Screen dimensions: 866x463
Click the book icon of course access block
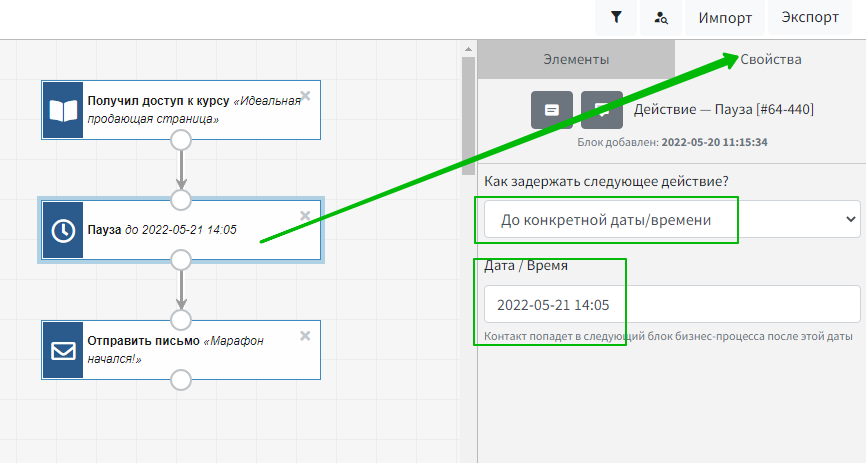(62, 110)
